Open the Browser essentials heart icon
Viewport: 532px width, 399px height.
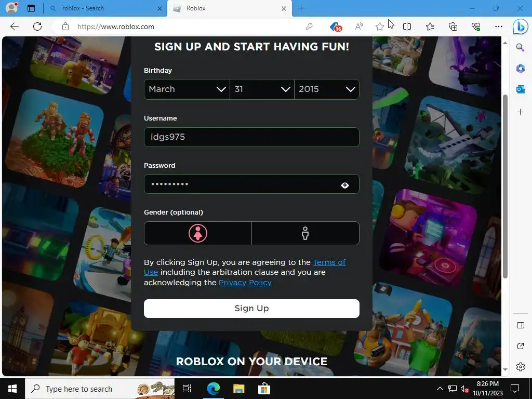476,26
